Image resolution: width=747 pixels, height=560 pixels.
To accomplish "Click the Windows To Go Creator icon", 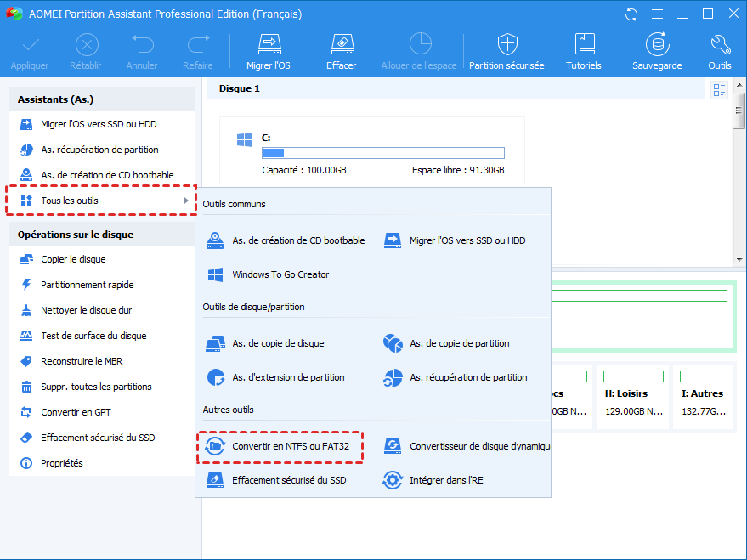I will pyautogui.click(x=215, y=274).
